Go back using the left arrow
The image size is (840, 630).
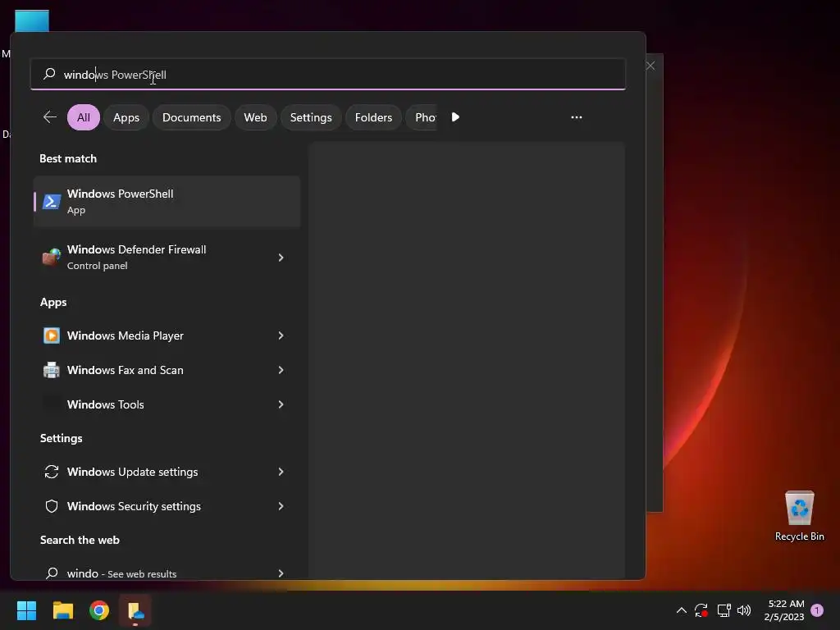[50, 116]
